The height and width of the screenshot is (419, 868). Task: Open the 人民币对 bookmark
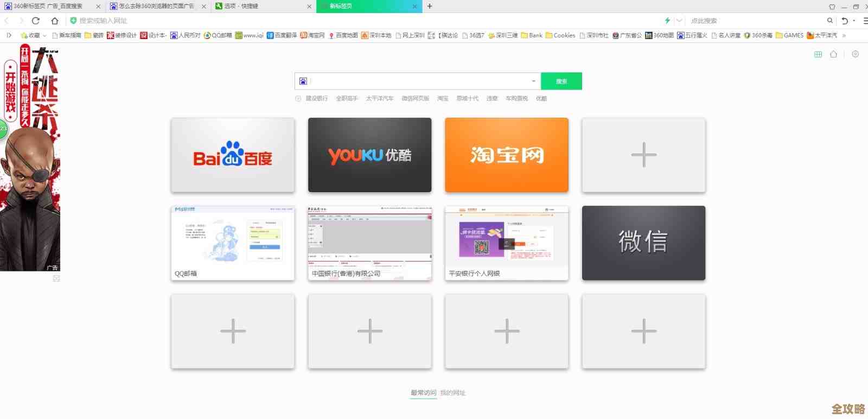tap(186, 35)
